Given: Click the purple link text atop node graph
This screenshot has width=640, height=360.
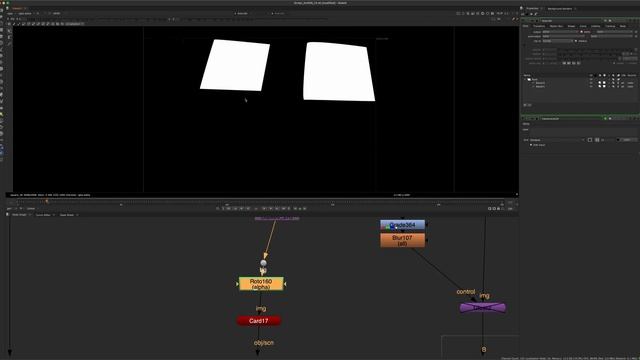Looking at the screenshot, I should (277, 218).
